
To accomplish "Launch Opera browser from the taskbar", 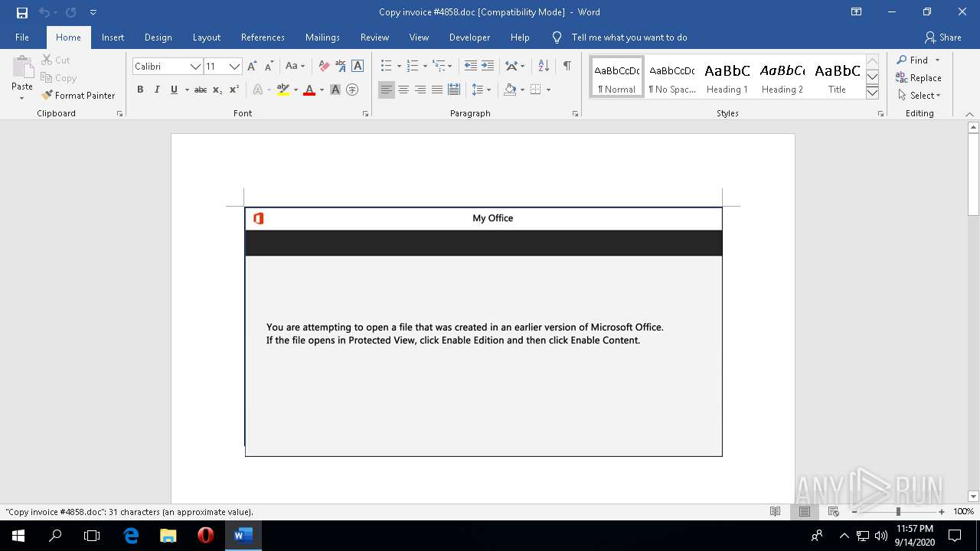I will pos(205,536).
